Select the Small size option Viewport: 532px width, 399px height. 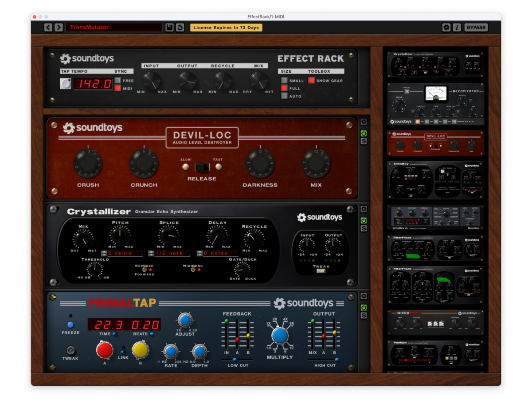pos(284,81)
